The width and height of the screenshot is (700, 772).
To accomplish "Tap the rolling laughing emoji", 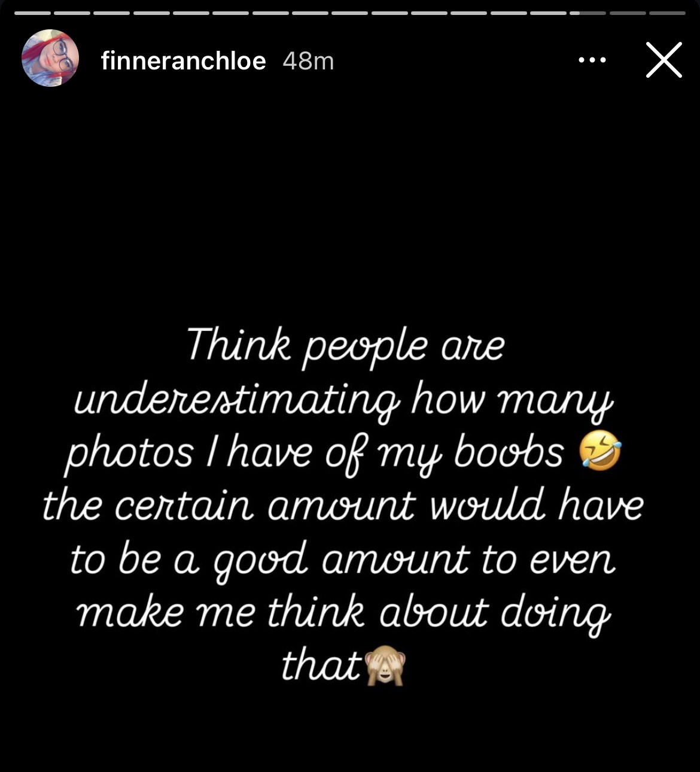I will pyautogui.click(x=600, y=453).
